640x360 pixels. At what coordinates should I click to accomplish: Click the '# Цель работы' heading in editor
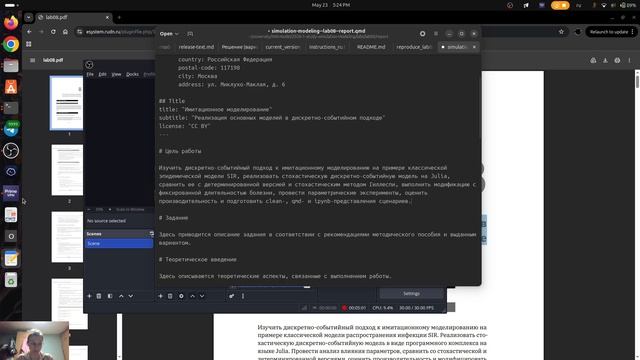180,151
